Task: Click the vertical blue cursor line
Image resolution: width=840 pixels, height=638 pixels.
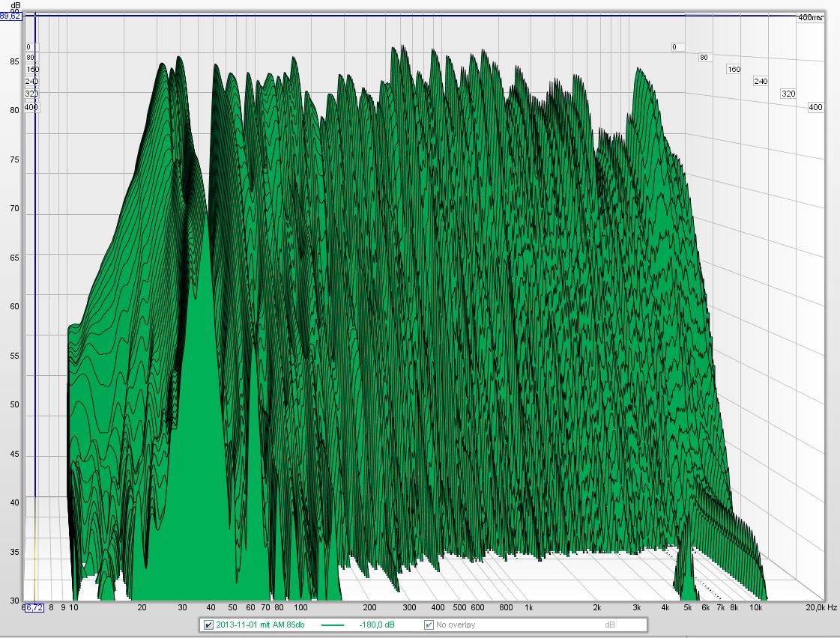Action: click(x=35, y=300)
